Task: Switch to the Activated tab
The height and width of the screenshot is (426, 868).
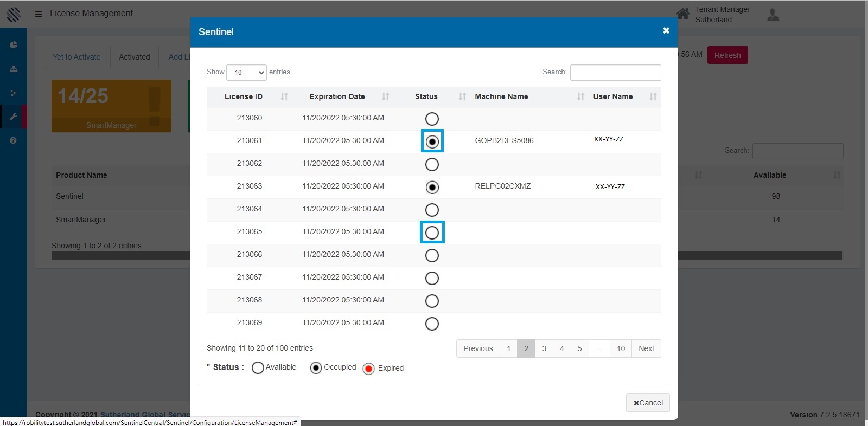Action: (134, 57)
